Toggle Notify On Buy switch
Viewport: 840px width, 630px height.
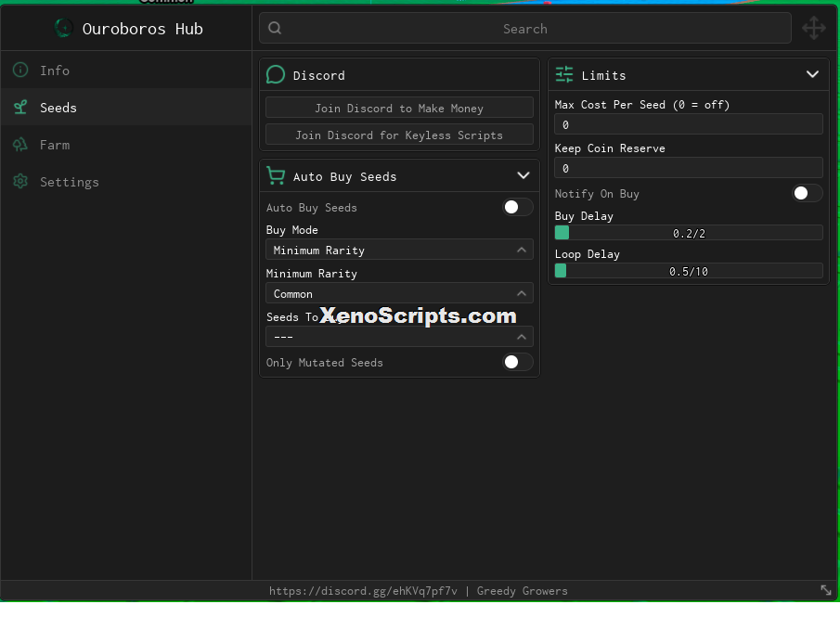[x=807, y=193]
